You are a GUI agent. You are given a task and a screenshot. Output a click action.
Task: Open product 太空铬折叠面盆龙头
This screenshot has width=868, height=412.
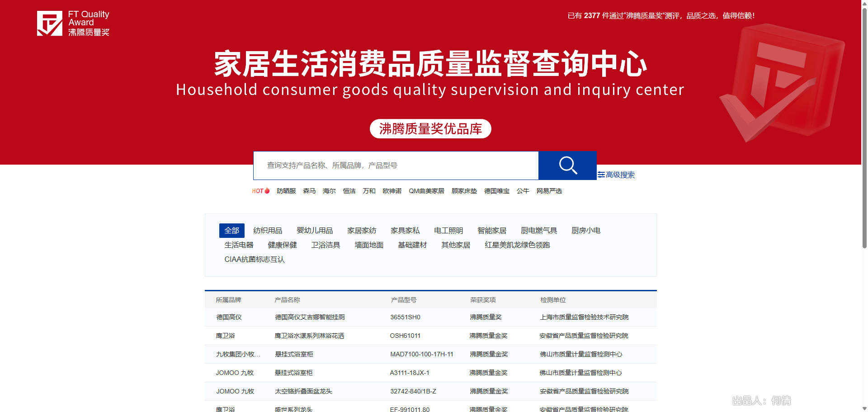point(303,391)
